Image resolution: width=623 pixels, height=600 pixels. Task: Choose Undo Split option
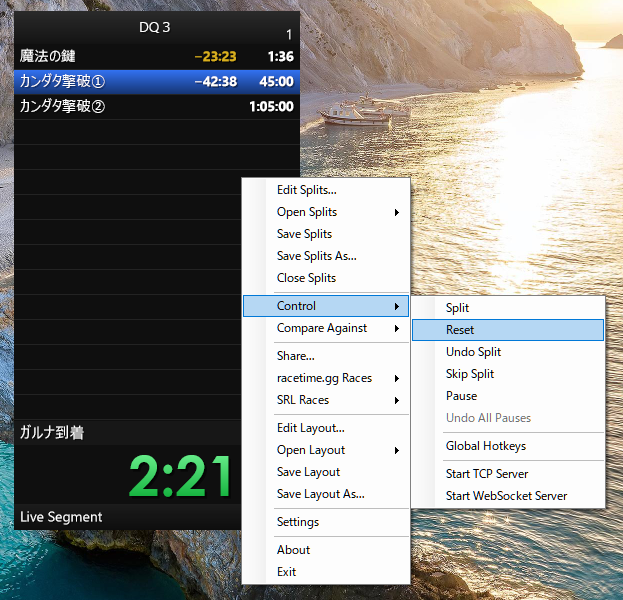(x=473, y=352)
